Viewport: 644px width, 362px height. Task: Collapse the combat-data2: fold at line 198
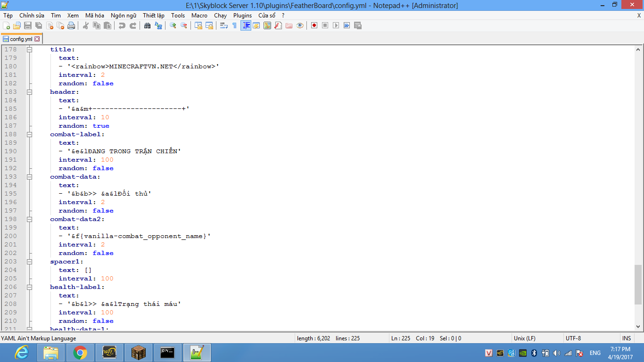click(29, 219)
